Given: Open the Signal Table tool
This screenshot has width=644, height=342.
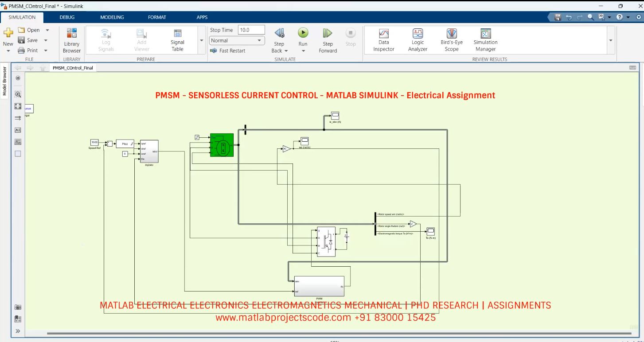Looking at the screenshot, I should coord(177,39).
